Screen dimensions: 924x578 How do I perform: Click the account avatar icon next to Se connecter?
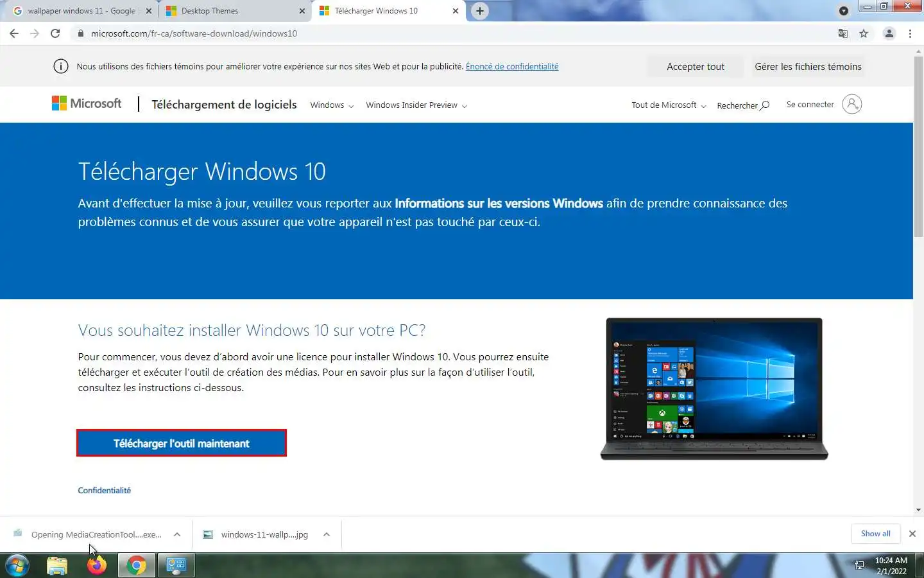(852, 104)
